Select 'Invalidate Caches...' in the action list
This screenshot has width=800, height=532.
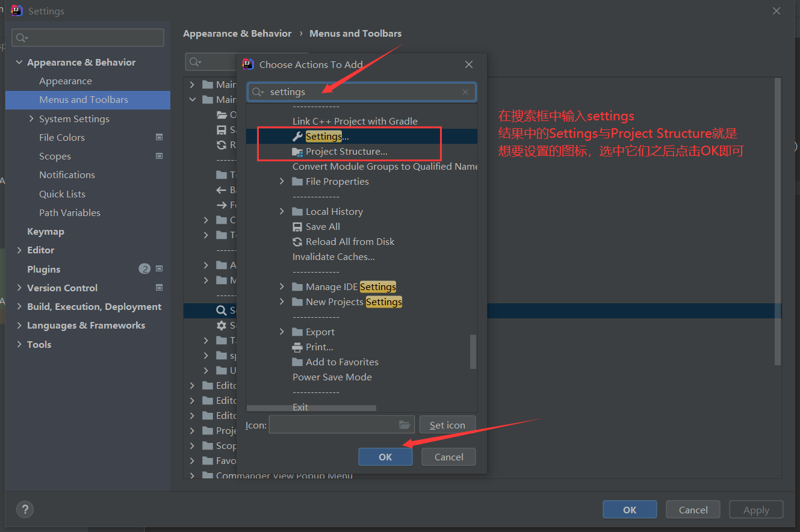[x=333, y=257]
